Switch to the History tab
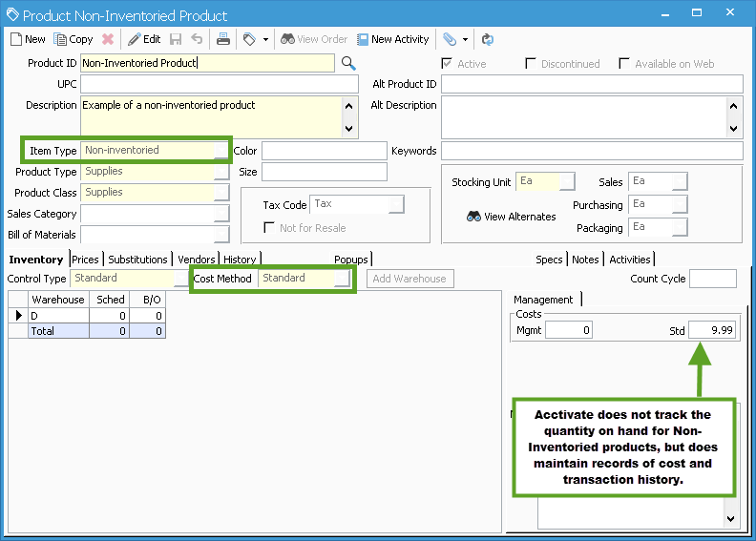 click(x=240, y=260)
